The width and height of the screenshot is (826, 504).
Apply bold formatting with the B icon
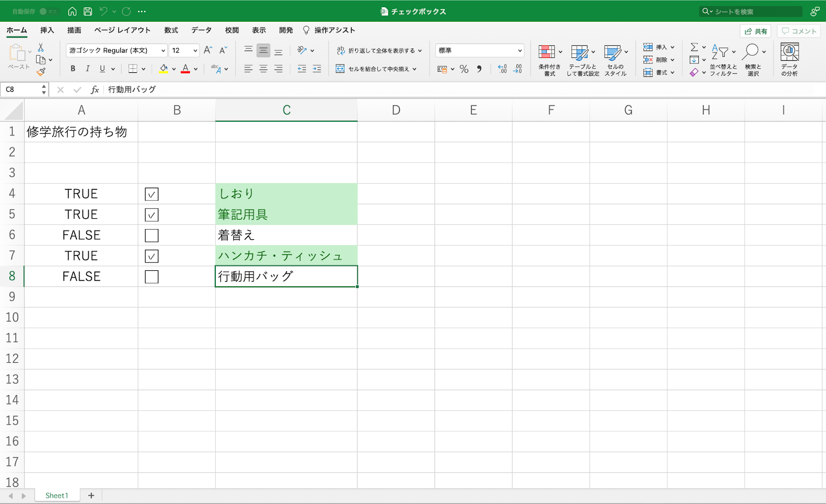tap(72, 68)
